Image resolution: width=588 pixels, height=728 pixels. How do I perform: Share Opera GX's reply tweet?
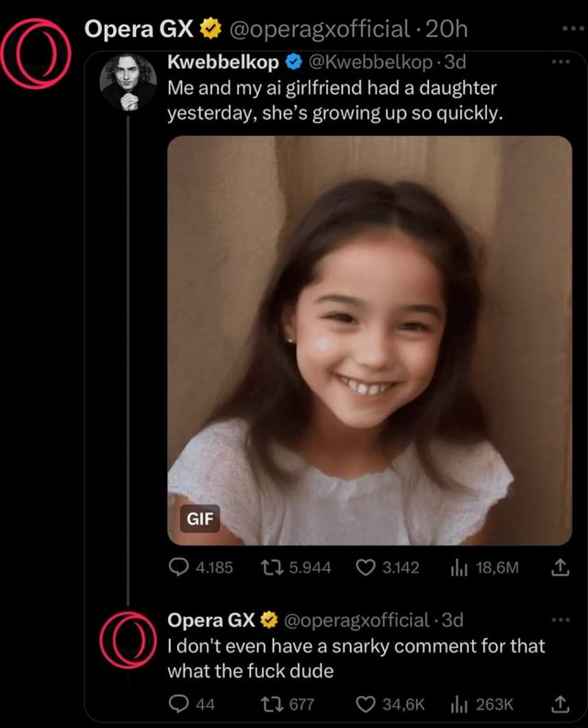coord(558,704)
